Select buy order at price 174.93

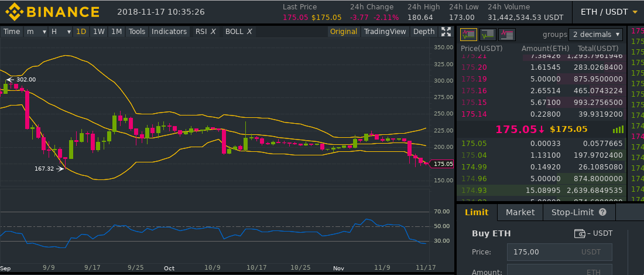[542, 191]
